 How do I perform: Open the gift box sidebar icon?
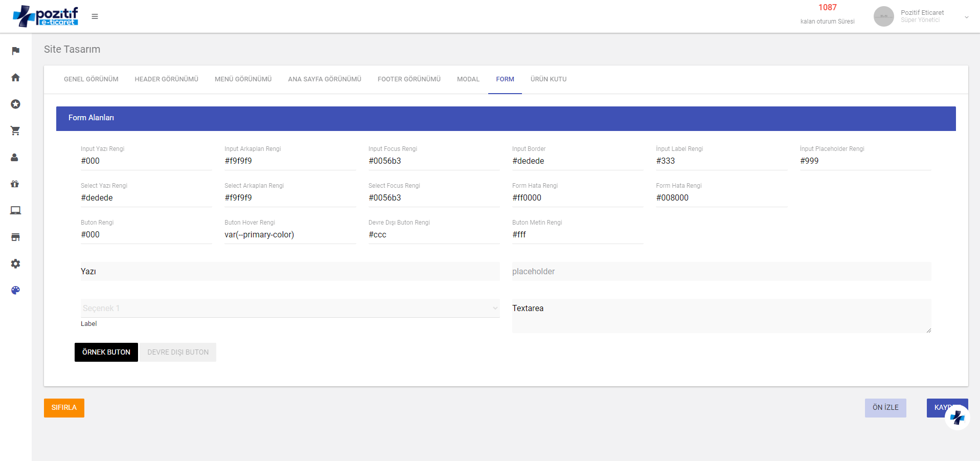15,184
